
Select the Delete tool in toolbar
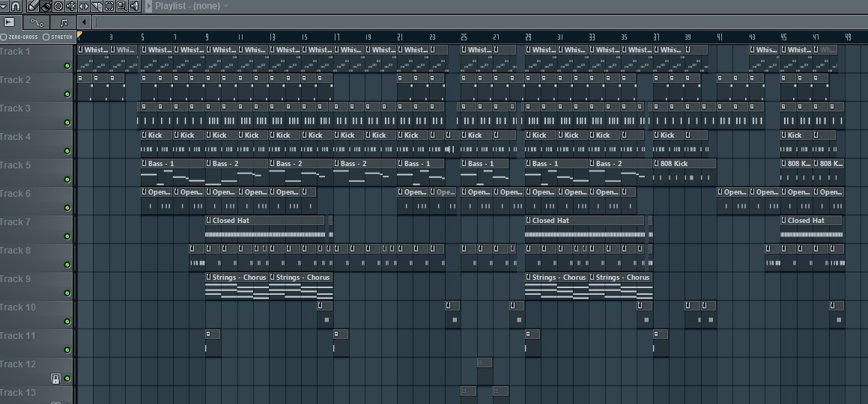[58, 6]
